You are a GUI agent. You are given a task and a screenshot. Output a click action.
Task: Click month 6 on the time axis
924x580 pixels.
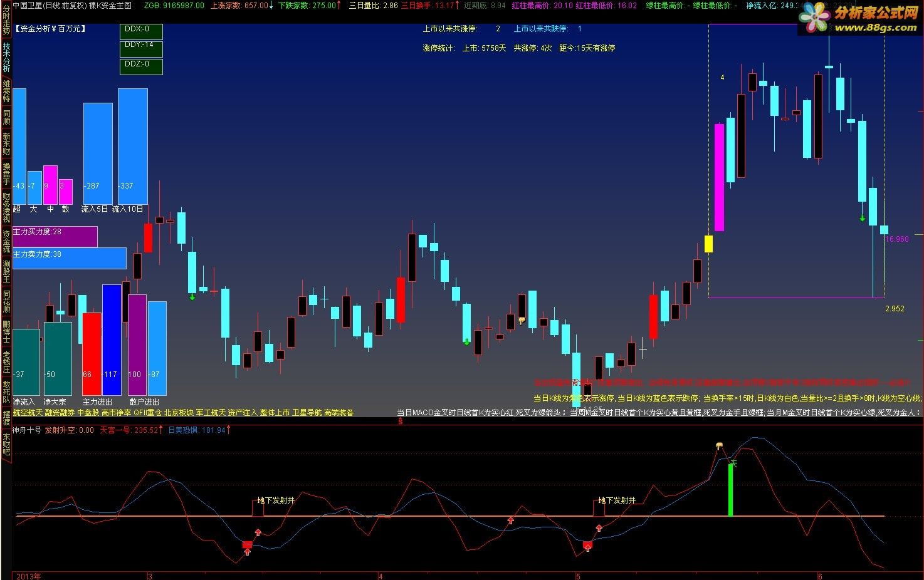pyautogui.click(x=819, y=576)
